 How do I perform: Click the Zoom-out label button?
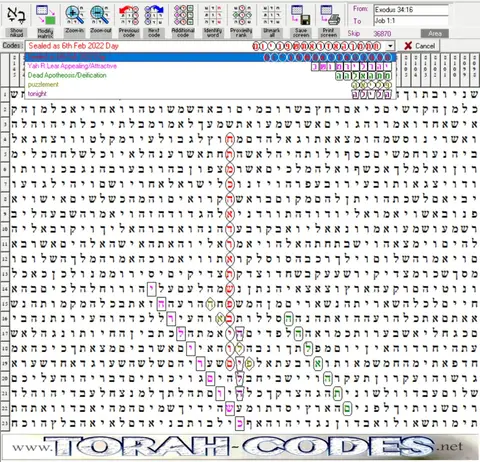(100, 32)
